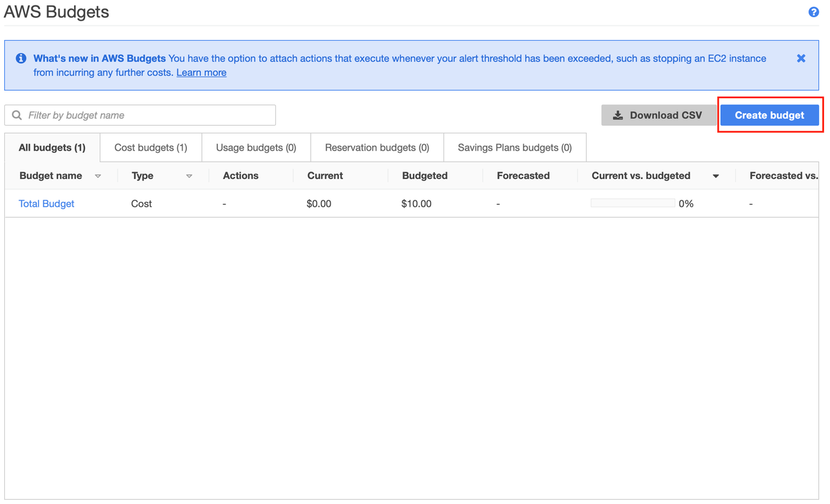Click the 0% current vs. budgeted value
This screenshot has height=504, width=830.
(686, 204)
